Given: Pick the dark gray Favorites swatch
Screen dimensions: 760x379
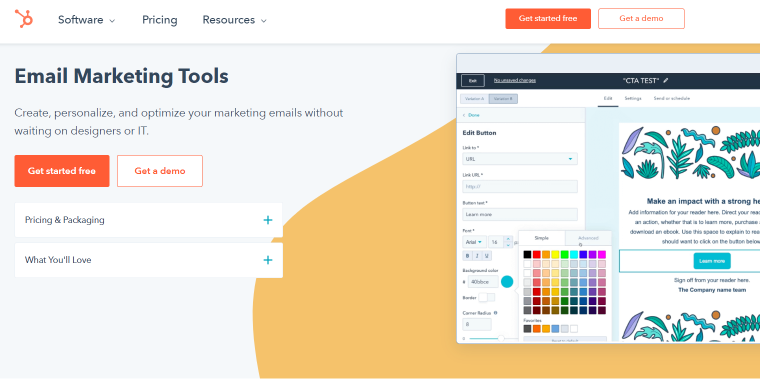Looking at the screenshot, I should [x=527, y=329].
